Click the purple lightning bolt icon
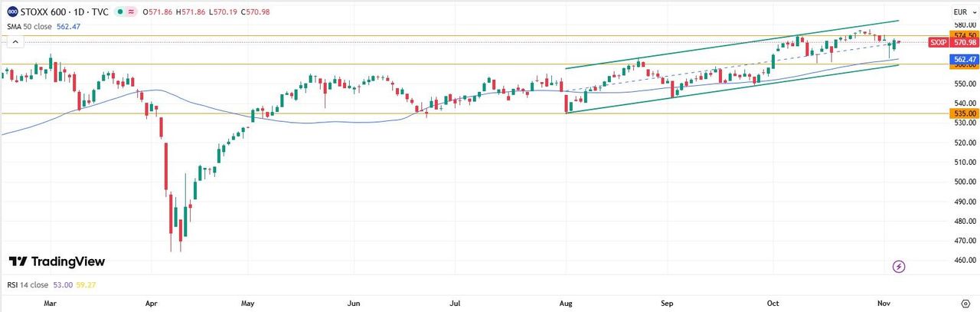The image size is (980, 312). coord(899,266)
